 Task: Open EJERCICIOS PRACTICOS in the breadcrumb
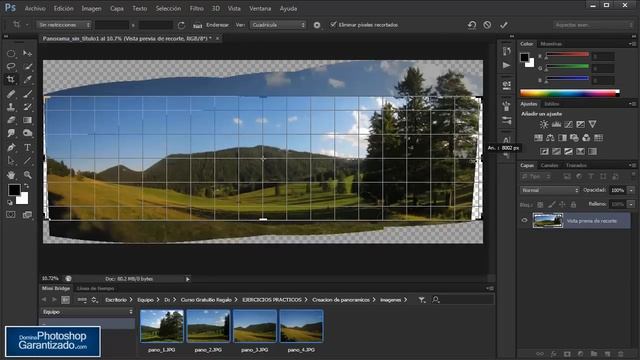coord(272,300)
